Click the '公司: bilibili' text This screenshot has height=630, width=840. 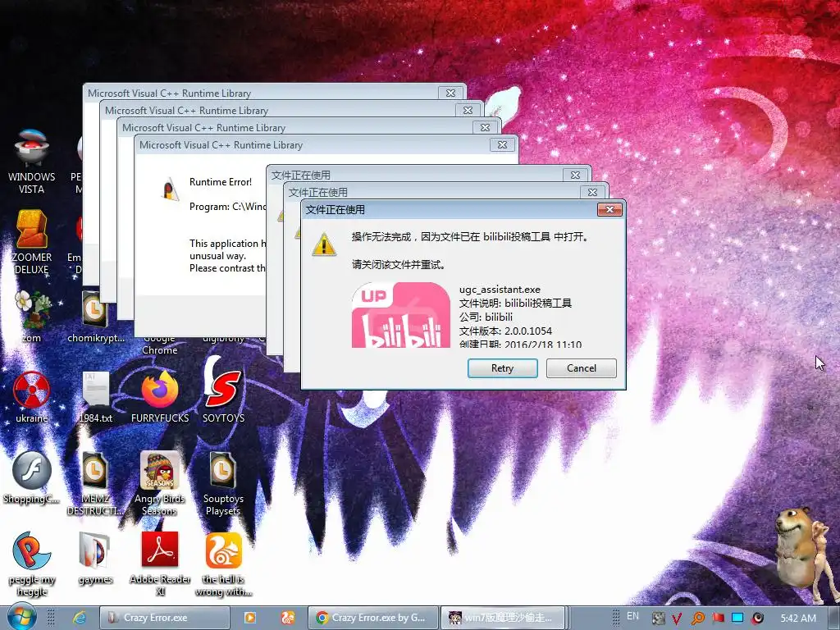coord(486,317)
